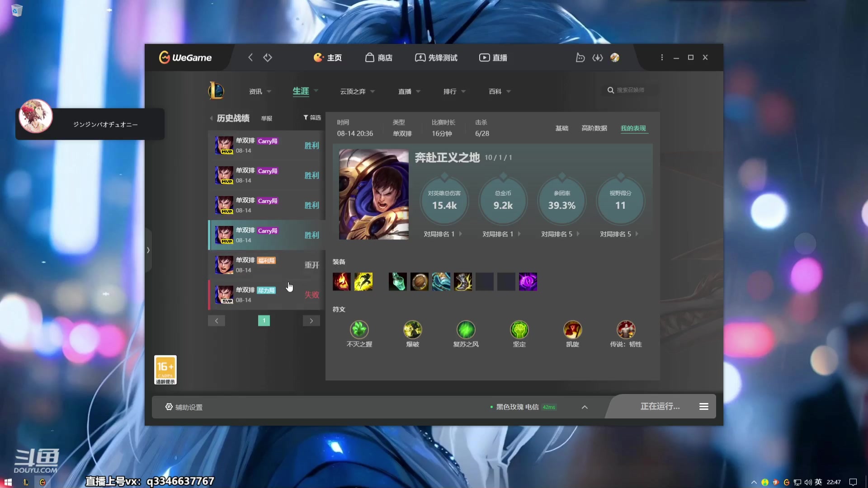868x488 pixels.
Task: Click the 正在运行 button
Action: [660, 407]
